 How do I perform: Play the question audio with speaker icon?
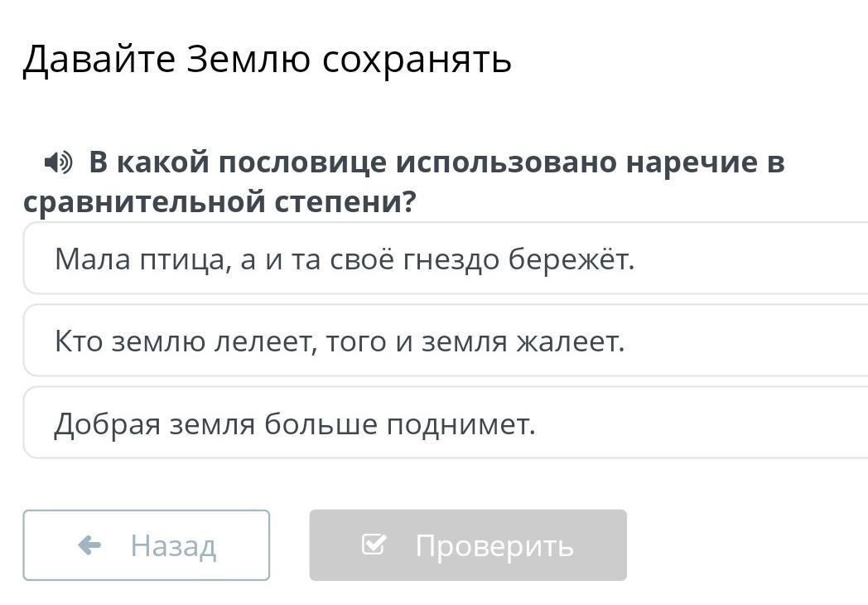point(58,162)
